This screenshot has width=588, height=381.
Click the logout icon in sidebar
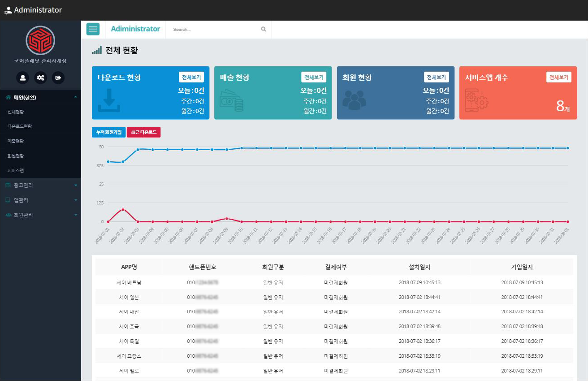coord(58,78)
